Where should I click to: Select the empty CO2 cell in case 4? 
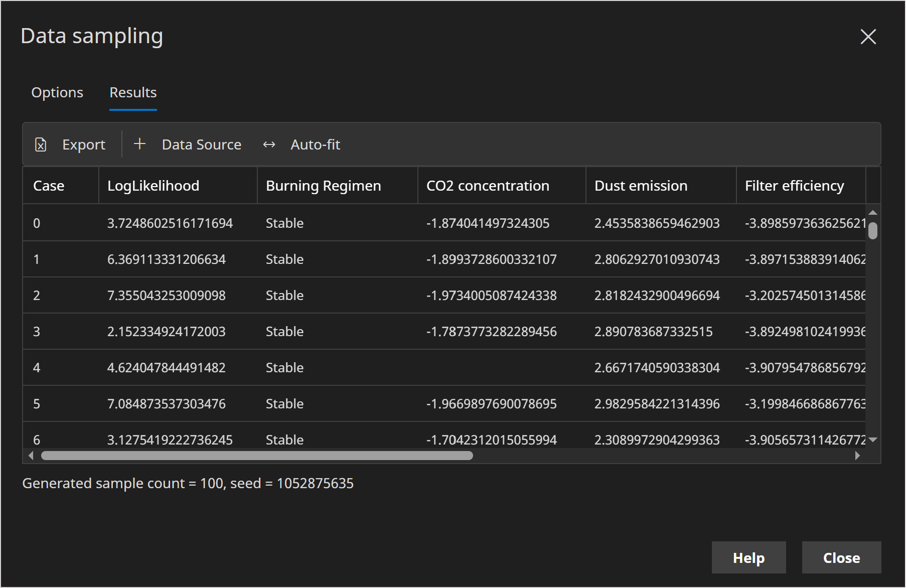[501, 368]
